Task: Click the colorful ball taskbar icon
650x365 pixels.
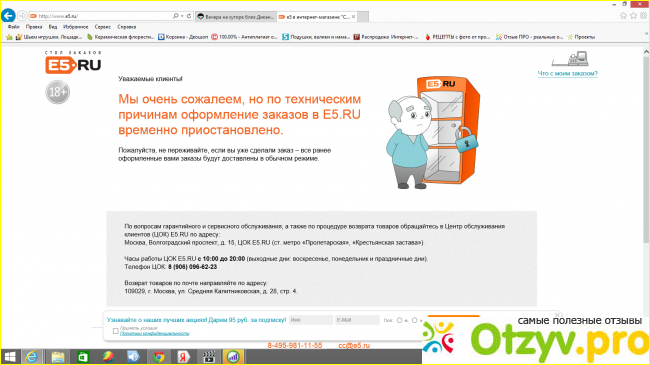Action: [108, 357]
